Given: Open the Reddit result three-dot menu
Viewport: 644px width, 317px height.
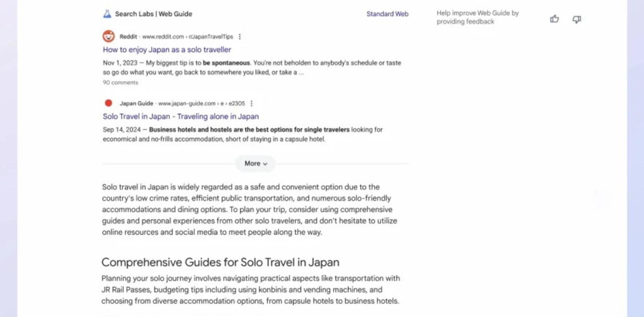Looking at the screenshot, I should click(x=240, y=37).
